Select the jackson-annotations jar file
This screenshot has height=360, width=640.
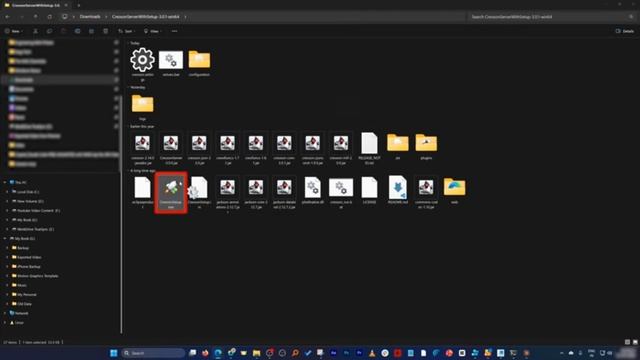tap(227, 193)
